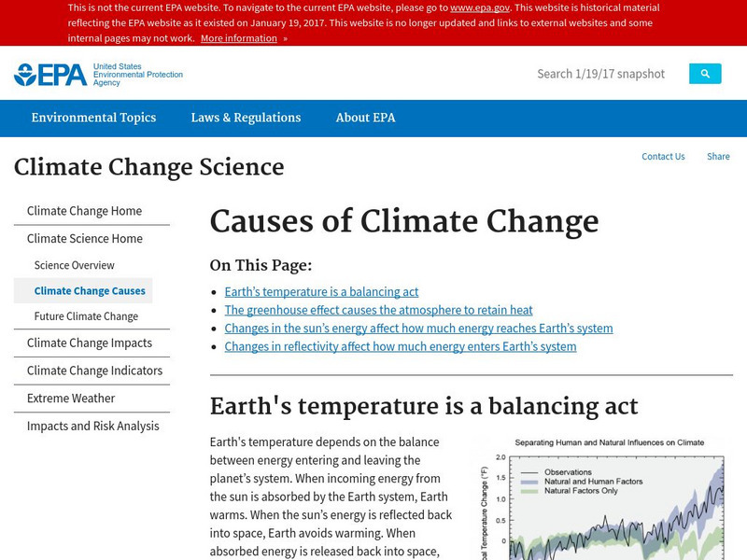Go to Climate Change Home in sidebar

[x=84, y=211]
